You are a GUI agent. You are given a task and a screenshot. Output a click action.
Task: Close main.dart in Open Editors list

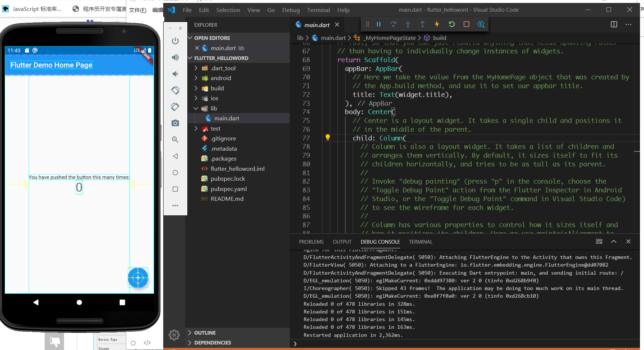[197, 48]
